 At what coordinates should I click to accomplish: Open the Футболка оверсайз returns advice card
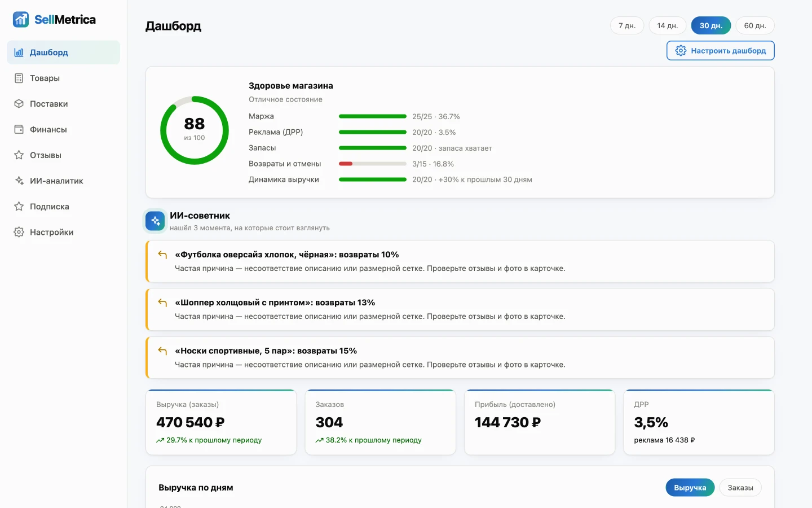point(460,261)
